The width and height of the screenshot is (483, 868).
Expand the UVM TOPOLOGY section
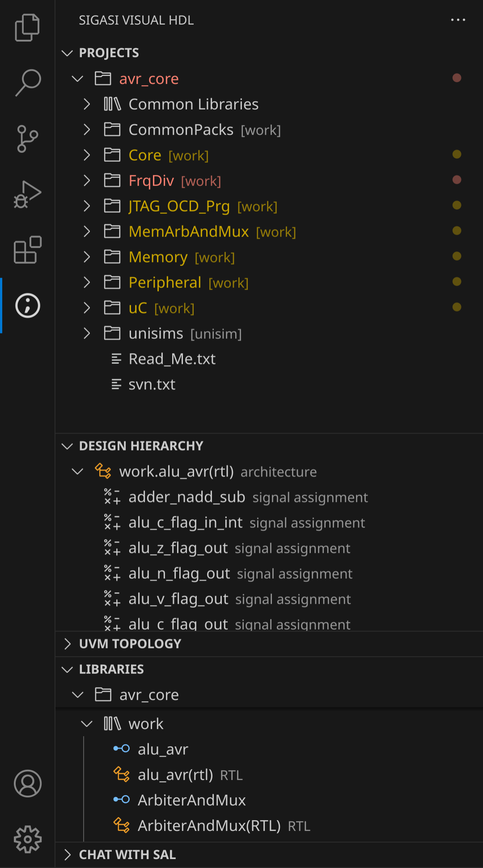coord(269,644)
